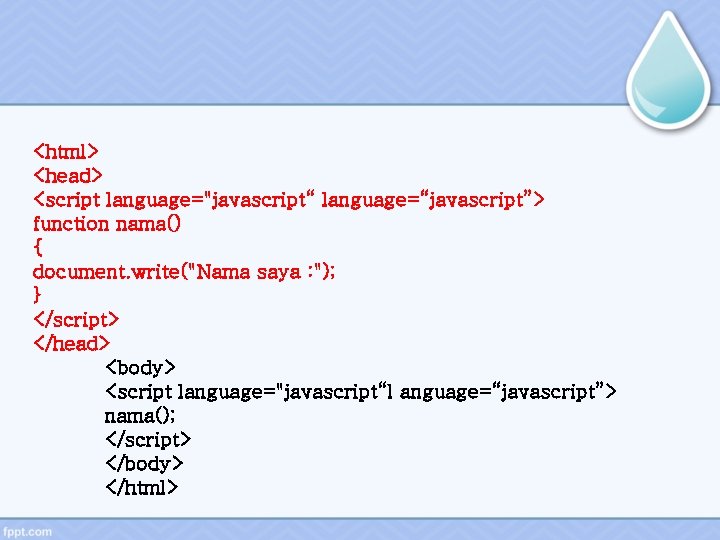
Task: Select the black "nama();" call line
Action: [x=140, y=416]
